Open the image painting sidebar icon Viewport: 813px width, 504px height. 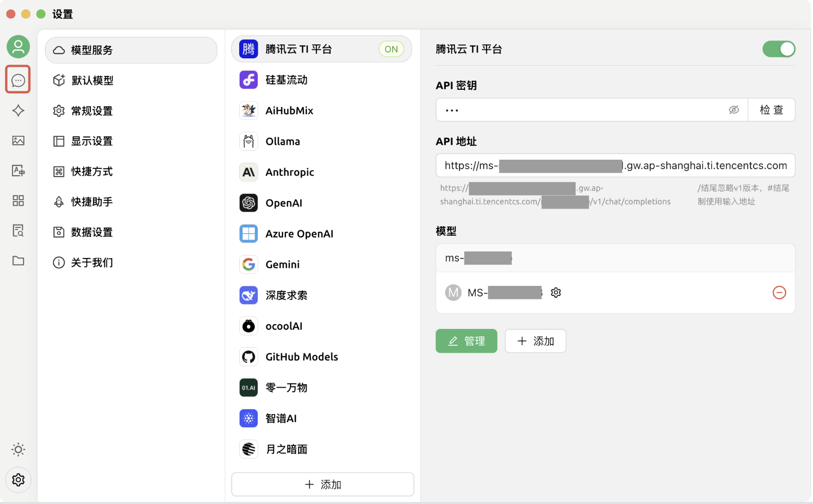click(x=18, y=141)
